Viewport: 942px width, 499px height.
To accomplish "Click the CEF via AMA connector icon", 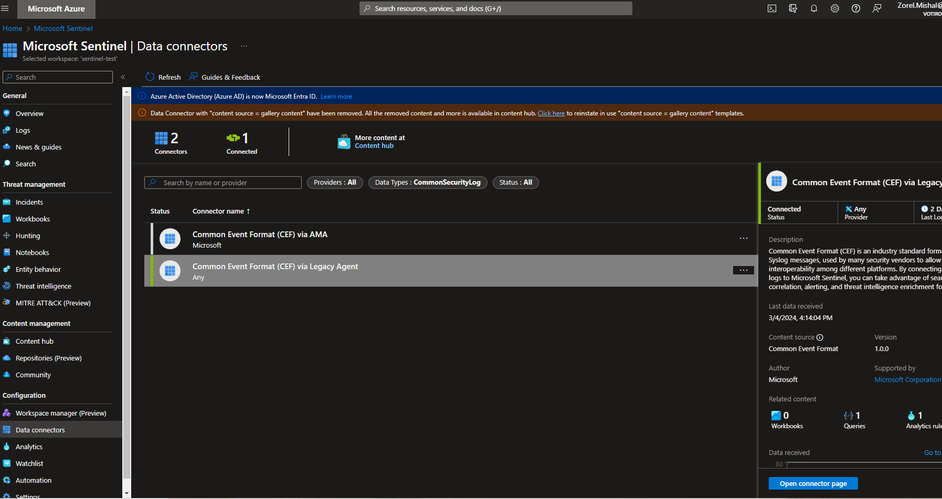I will (x=170, y=239).
